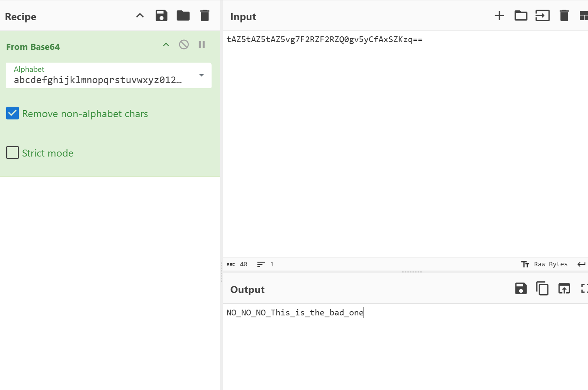Clear the input and output
The height and width of the screenshot is (390, 588).
(564, 16)
